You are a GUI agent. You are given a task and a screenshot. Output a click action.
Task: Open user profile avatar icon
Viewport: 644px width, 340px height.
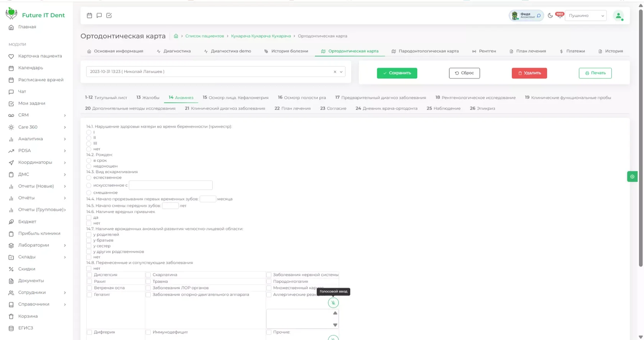(618, 16)
